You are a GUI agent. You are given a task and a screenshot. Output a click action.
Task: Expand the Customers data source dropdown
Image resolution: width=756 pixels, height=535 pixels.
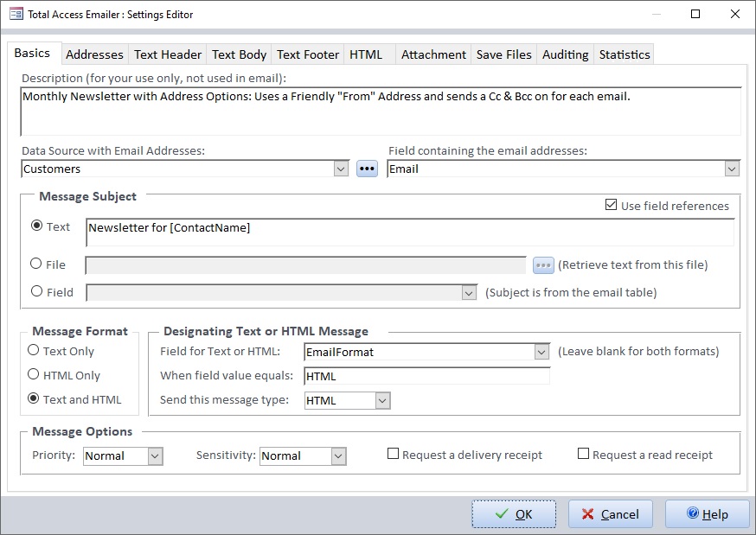pos(341,169)
